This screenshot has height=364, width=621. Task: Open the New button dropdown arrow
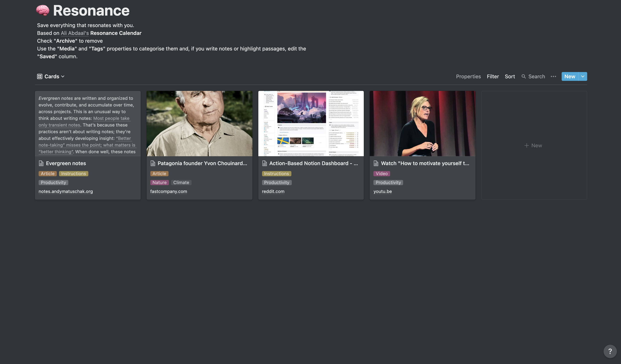583,76
